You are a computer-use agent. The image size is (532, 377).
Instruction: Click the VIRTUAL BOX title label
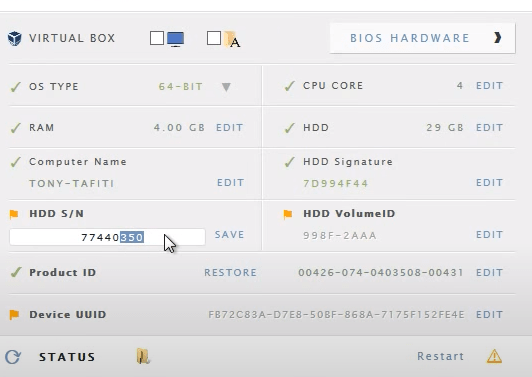(72, 38)
